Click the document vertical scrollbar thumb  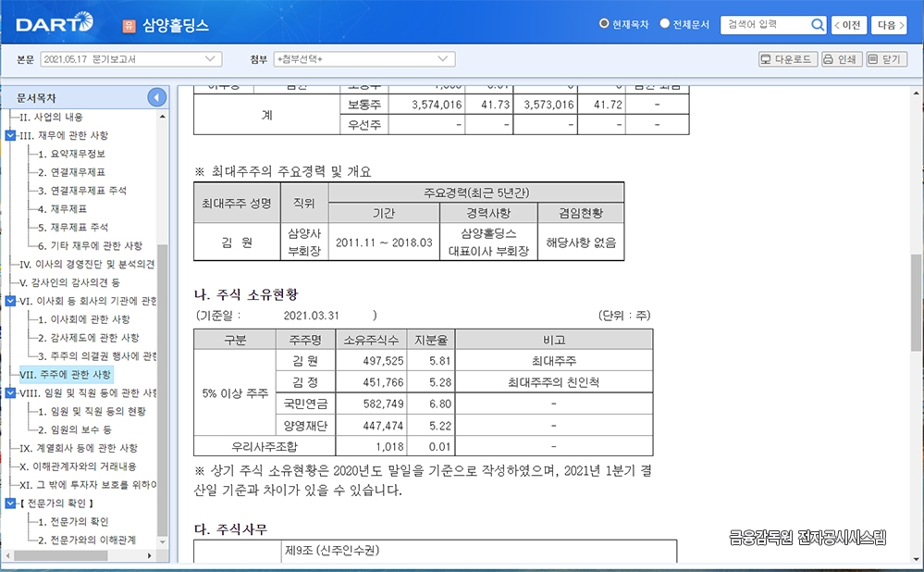[x=916, y=303]
